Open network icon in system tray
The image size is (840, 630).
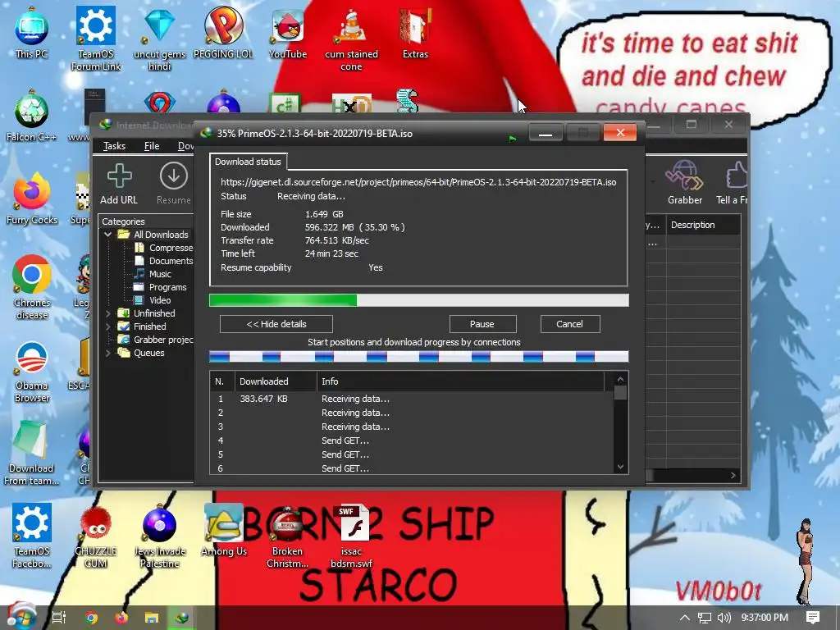pyautogui.click(x=705, y=618)
